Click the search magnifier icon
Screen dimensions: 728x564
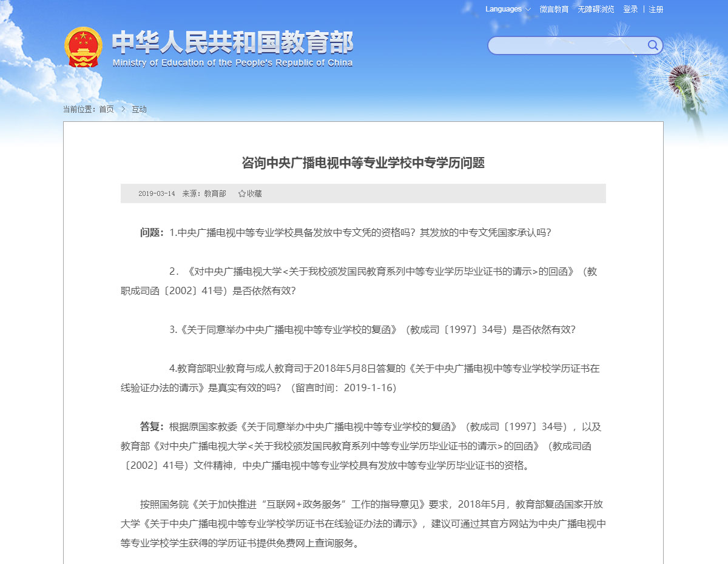(653, 45)
